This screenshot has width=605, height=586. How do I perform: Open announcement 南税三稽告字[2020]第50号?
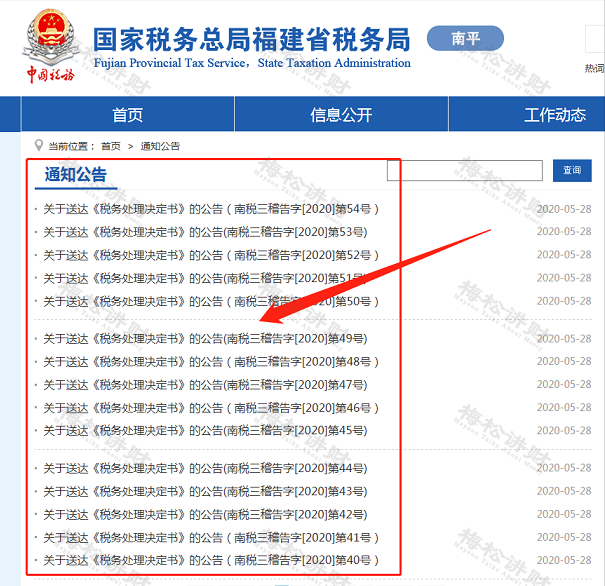pos(211,301)
